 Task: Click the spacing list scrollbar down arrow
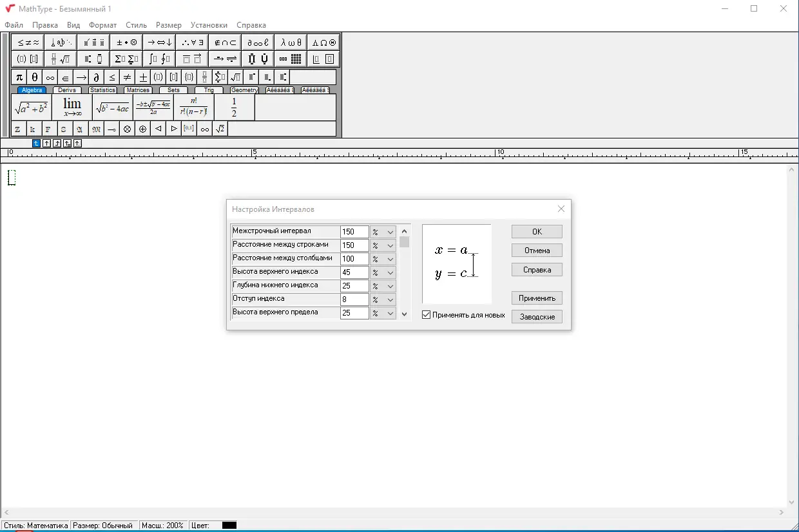405,314
